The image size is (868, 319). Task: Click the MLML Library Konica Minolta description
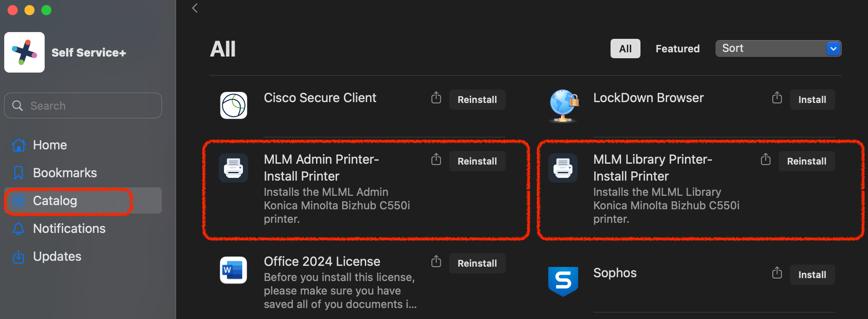pos(666,205)
